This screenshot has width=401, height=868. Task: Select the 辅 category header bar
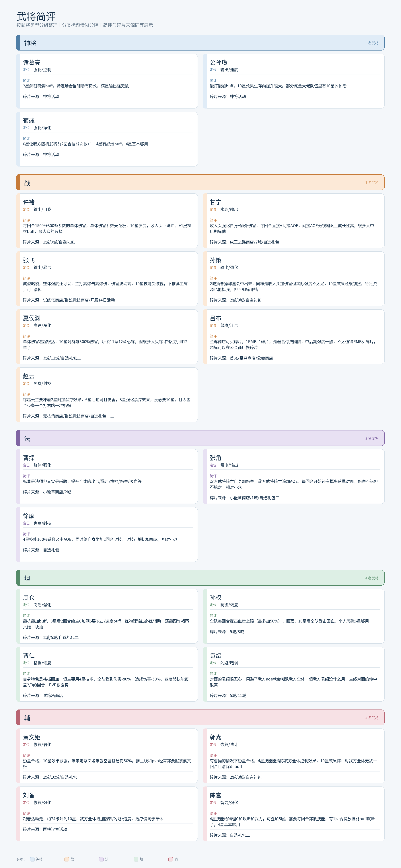200,717
